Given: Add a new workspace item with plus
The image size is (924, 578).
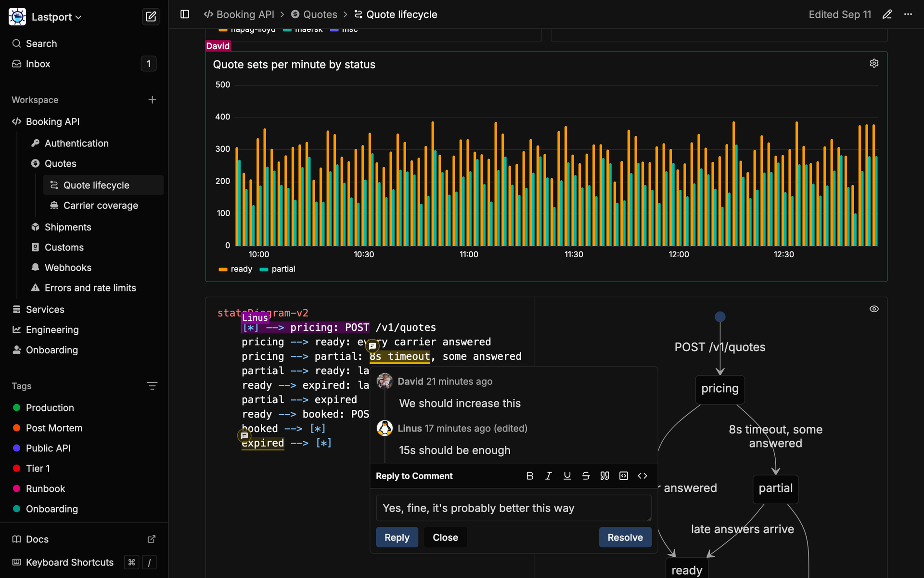Looking at the screenshot, I should 152,100.
